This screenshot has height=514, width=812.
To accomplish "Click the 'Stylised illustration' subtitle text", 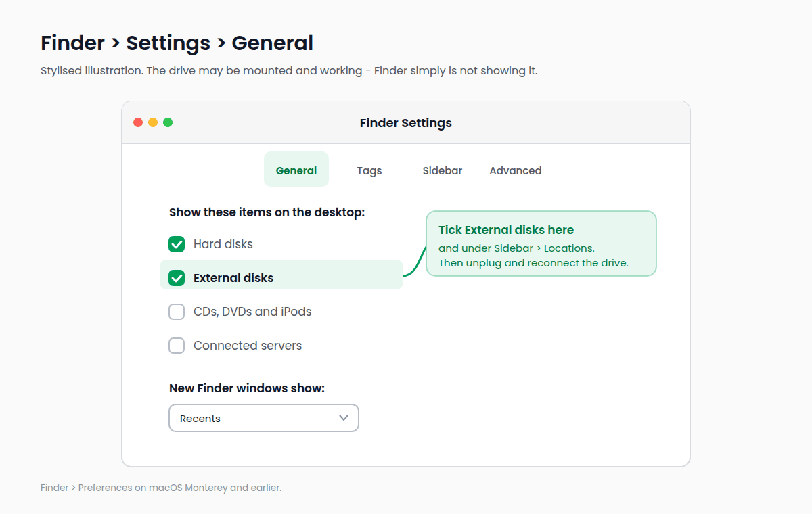I will (x=289, y=71).
